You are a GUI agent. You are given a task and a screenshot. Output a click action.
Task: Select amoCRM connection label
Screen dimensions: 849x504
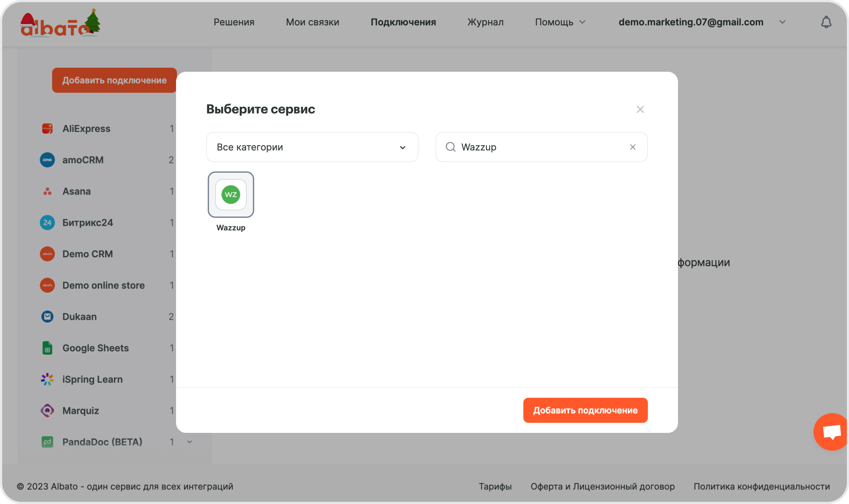[83, 160]
